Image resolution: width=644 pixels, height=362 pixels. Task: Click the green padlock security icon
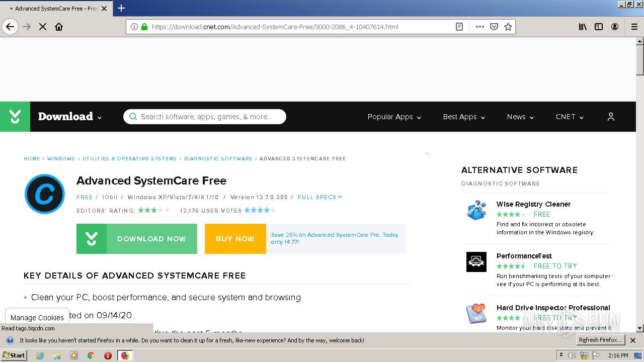click(144, 27)
